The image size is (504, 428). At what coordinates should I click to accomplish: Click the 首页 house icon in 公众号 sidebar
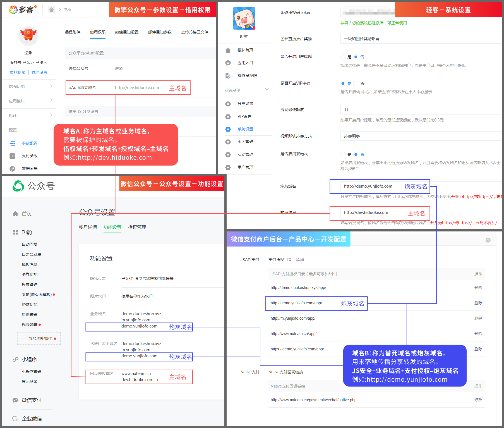point(15,214)
